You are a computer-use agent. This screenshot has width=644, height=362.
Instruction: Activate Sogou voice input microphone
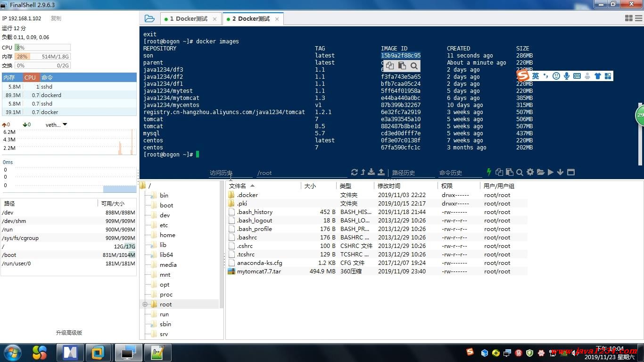[567, 76]
